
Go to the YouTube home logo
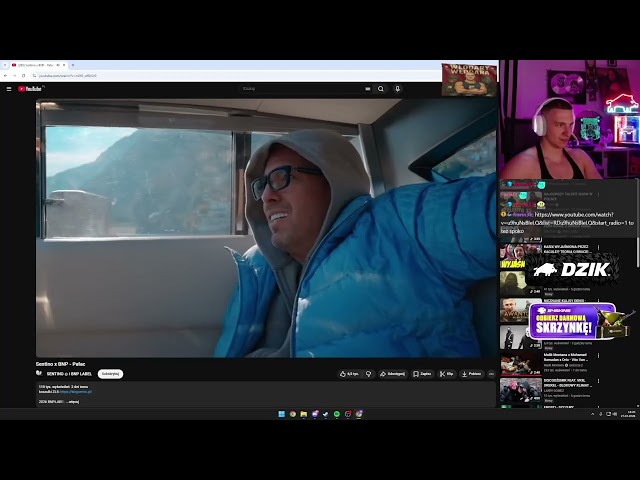tap(30, 89)
